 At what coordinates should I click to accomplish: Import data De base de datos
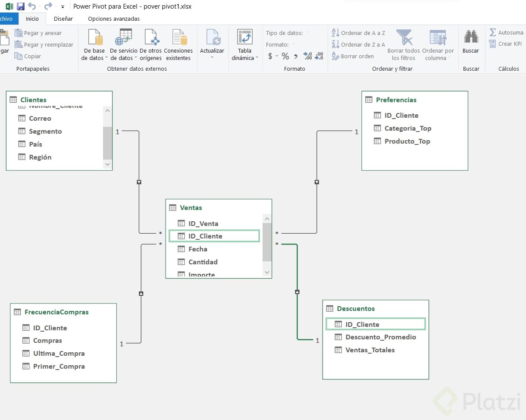(x=94, y=45)
